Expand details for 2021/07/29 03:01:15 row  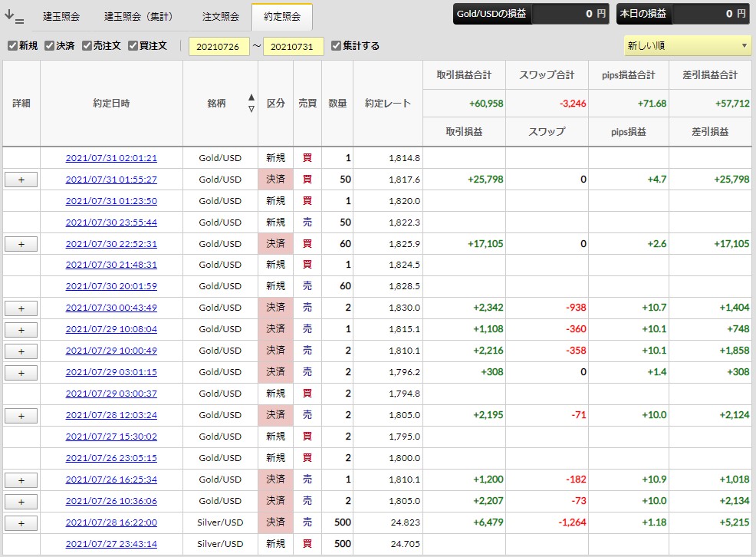click(21, 374)
